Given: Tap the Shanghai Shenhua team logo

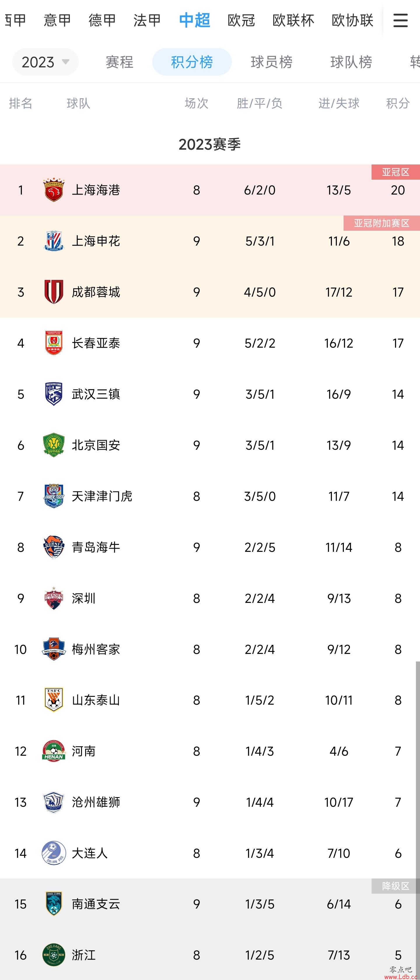Looking at the screenshot, I should click(54, 241).
